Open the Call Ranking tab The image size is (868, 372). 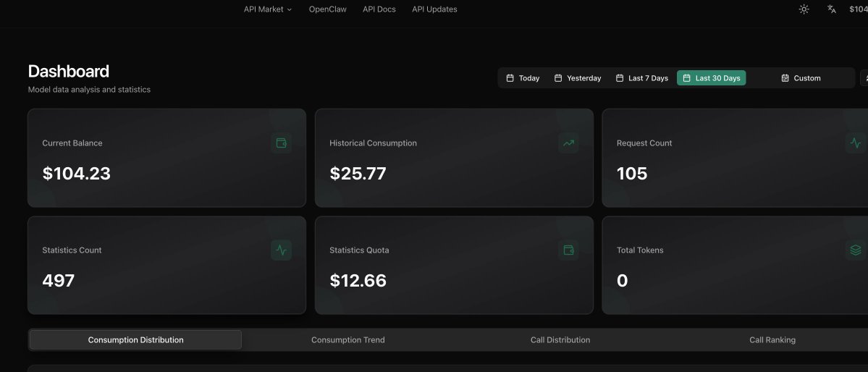[772, 340]
